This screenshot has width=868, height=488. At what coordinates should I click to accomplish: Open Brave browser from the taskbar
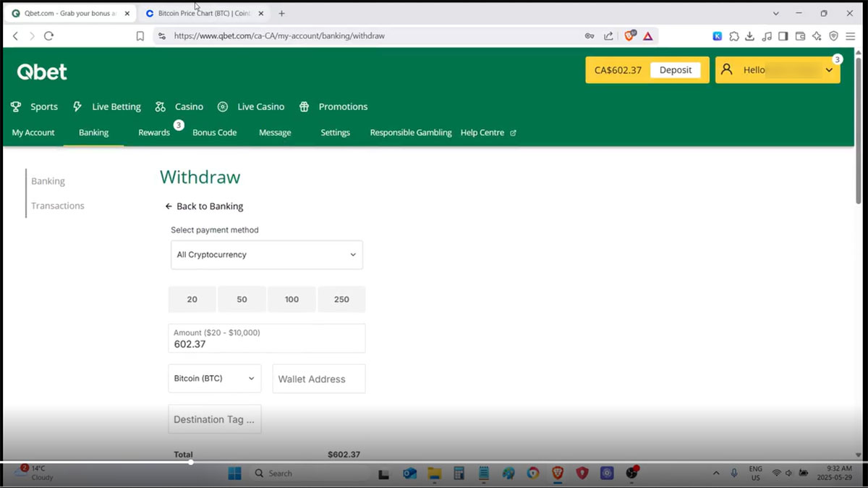click(558, 474)
